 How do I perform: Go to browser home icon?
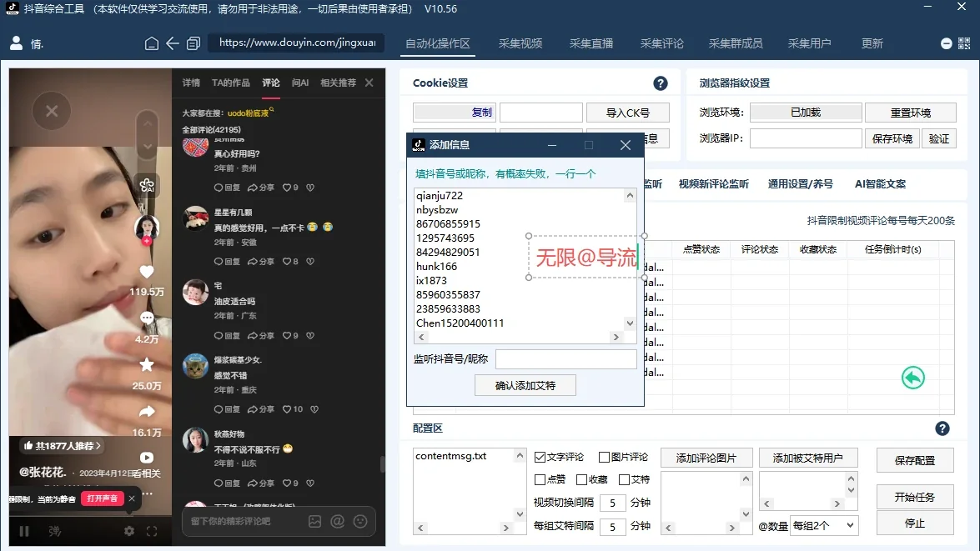click(x=151, y=43)
